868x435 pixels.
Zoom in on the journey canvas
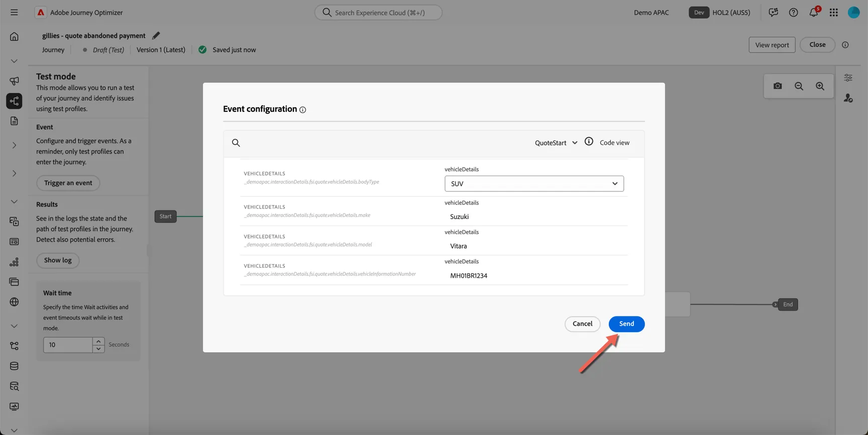(820, 86)
